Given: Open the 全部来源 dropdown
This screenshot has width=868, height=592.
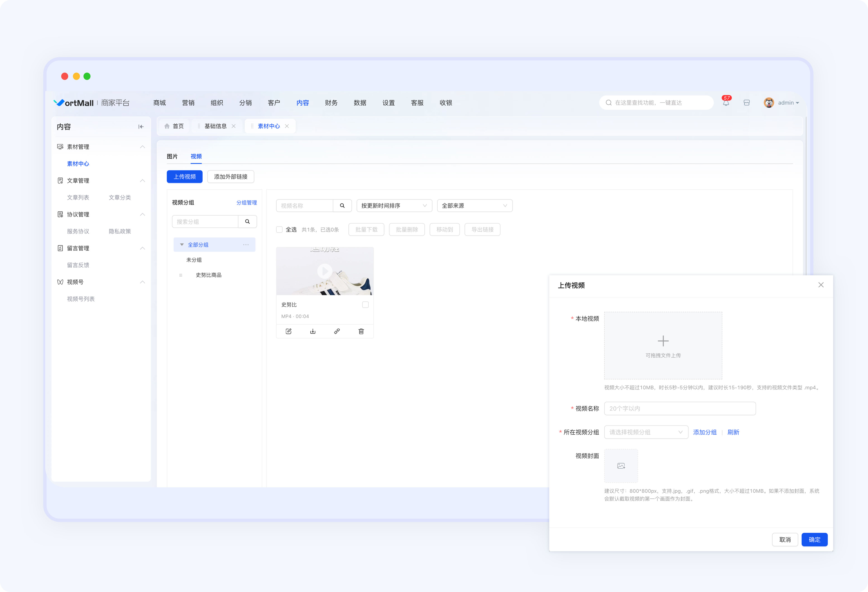Looking at the screenshot, I should 475,205.
